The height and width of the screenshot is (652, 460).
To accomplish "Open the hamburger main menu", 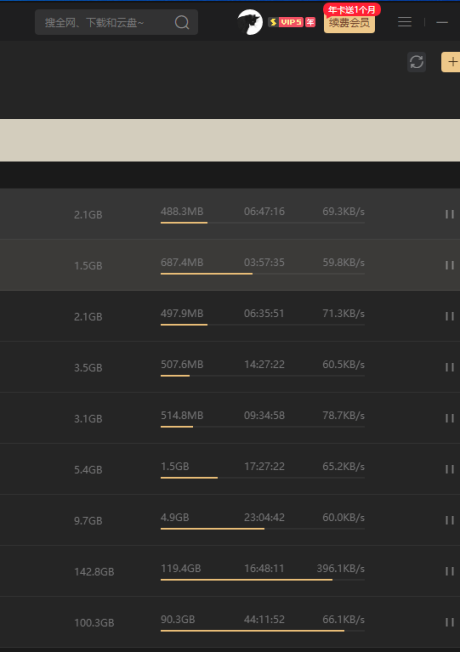I will point(405,22).
